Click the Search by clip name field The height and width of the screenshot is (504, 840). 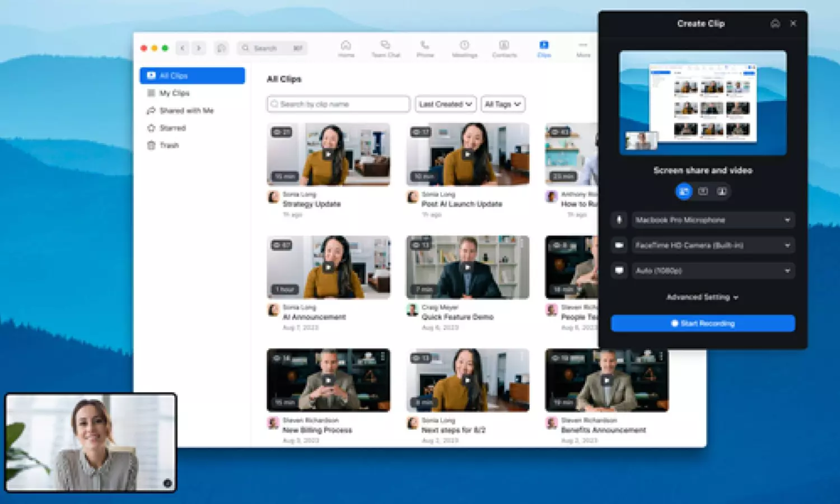point(339,104)
